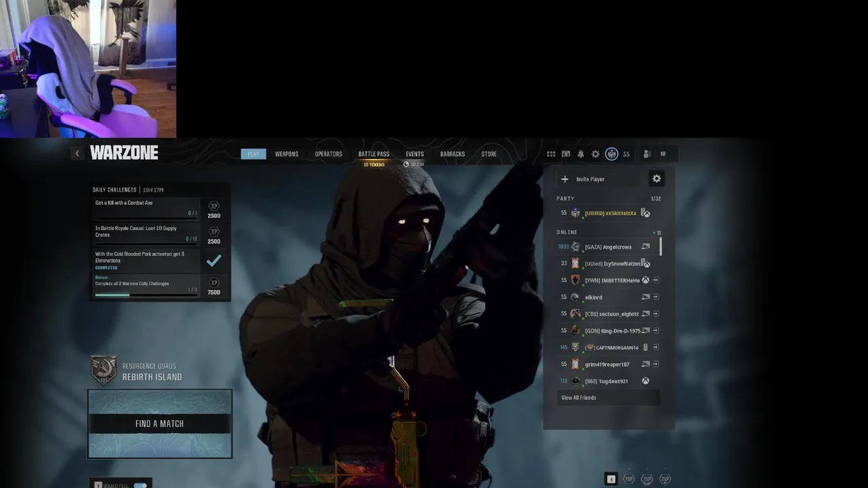868x488 pixels.
Task: Click the first 2XP token icon at bottom right
Action: [629, 479]
